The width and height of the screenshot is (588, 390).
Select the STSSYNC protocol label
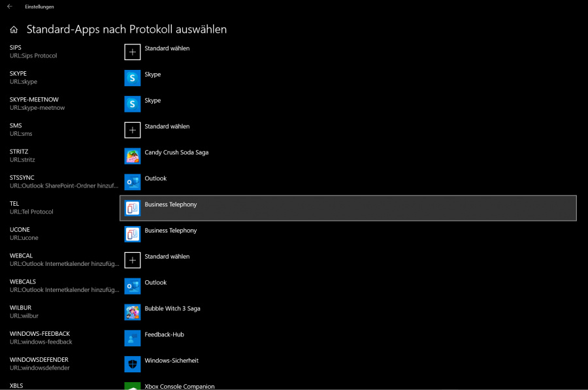[x=22, y=178]
